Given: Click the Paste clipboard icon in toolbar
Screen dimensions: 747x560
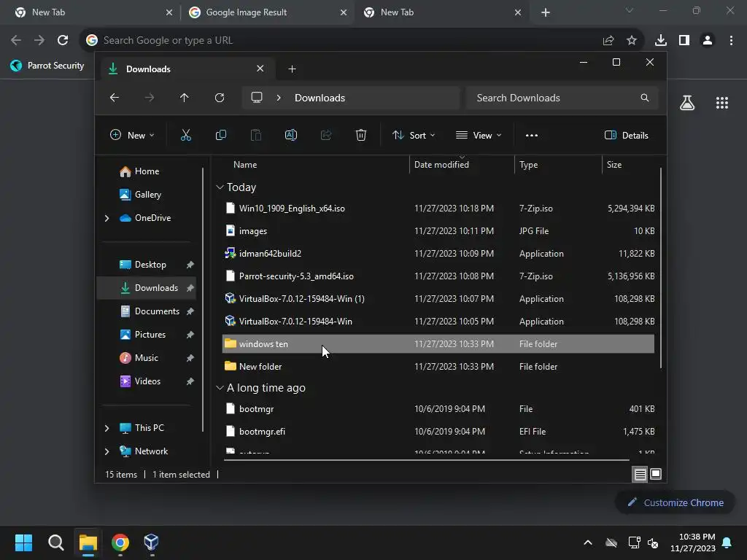Looking at the screenshot, I should click(x=256, y=135).
